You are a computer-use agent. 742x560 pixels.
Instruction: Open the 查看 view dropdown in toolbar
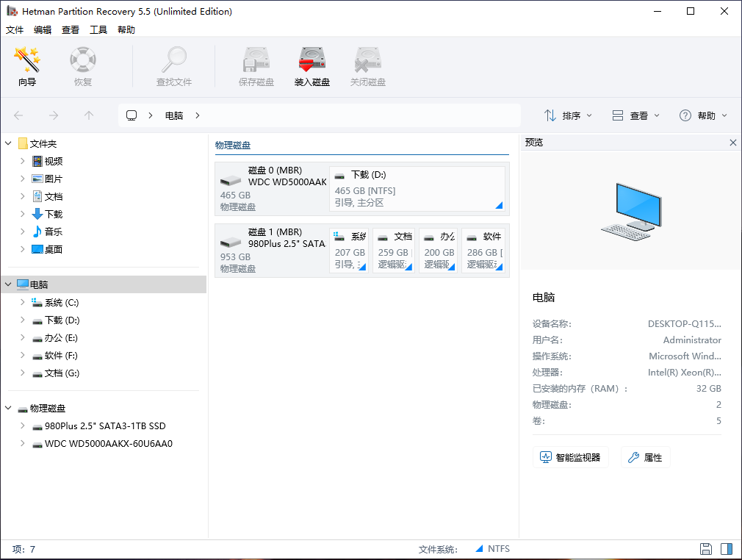click(x=635, y=115)
